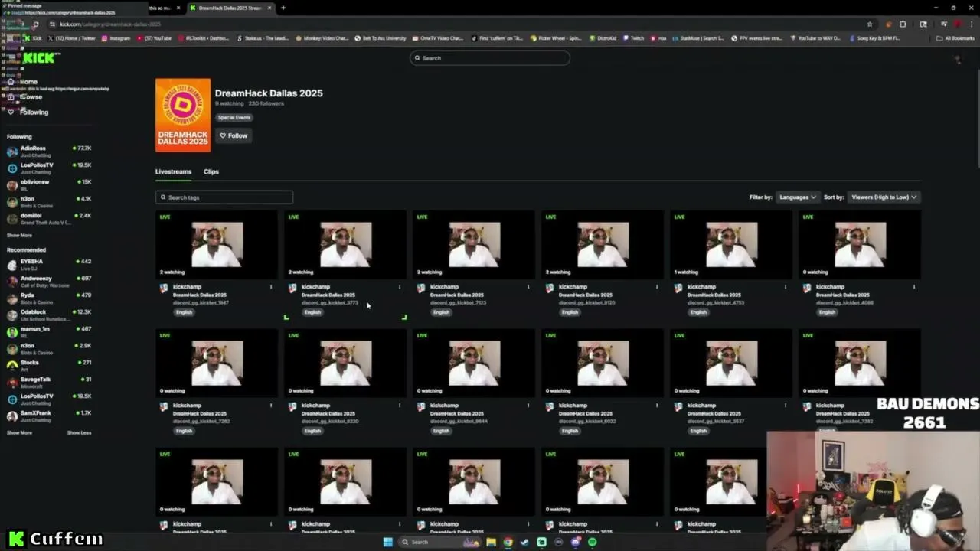Open Stocks in Recommended channels
980x551 pixels.
pyautogui.click(x=49, y=365)
